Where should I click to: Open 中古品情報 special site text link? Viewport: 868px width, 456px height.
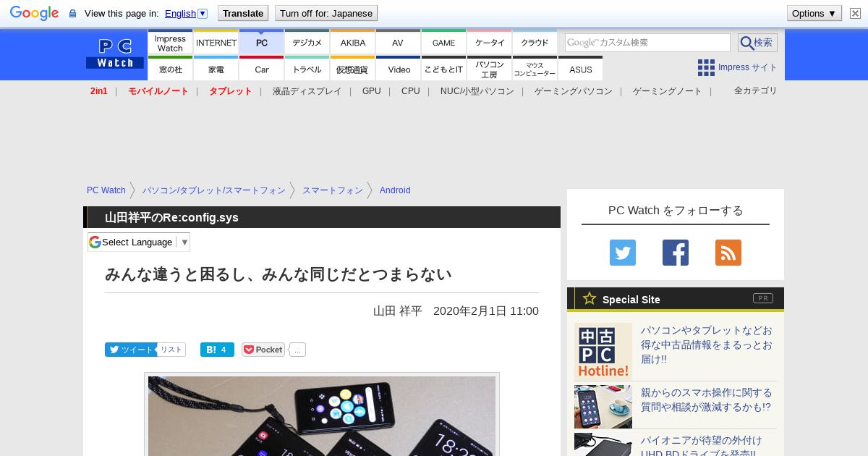tap(707, 345)
